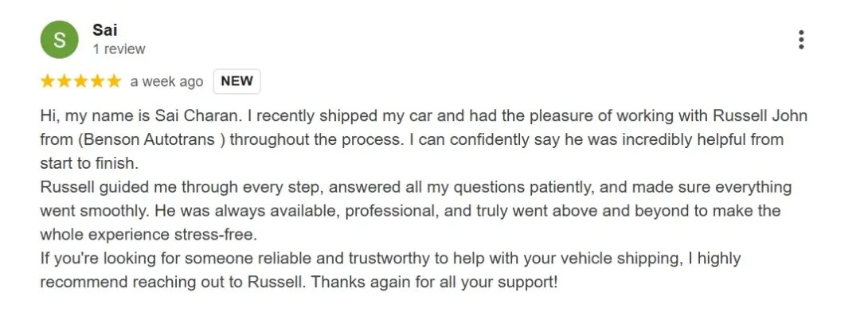Click the first star in the rating

[48, 81]
